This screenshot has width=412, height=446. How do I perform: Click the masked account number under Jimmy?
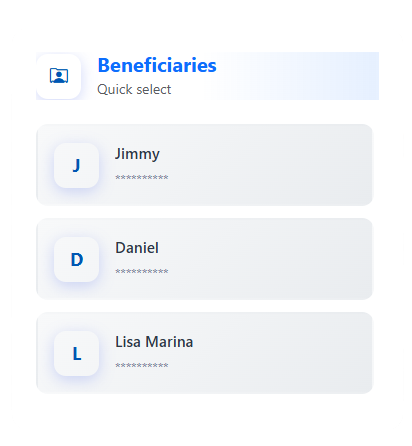[142, 177]
